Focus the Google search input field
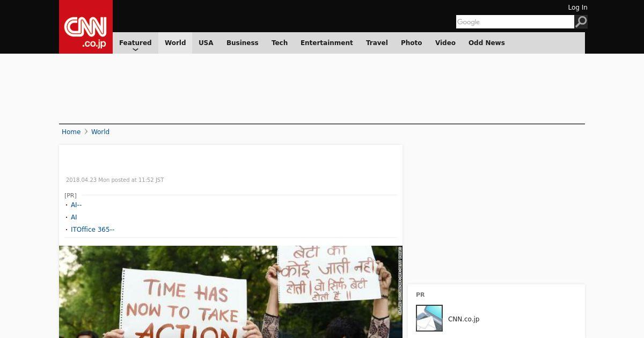This screenshot has height=338, width=644. tap(515, 21)
